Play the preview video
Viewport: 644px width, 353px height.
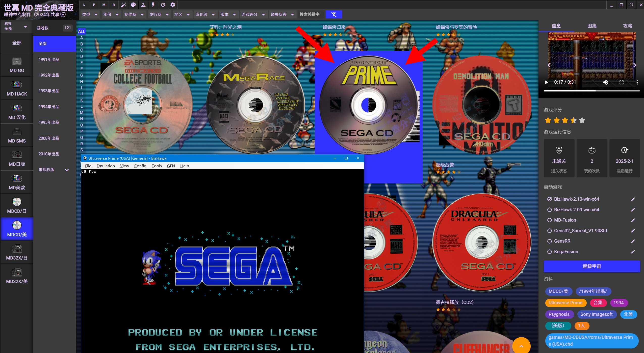click(x=546, y=82)
